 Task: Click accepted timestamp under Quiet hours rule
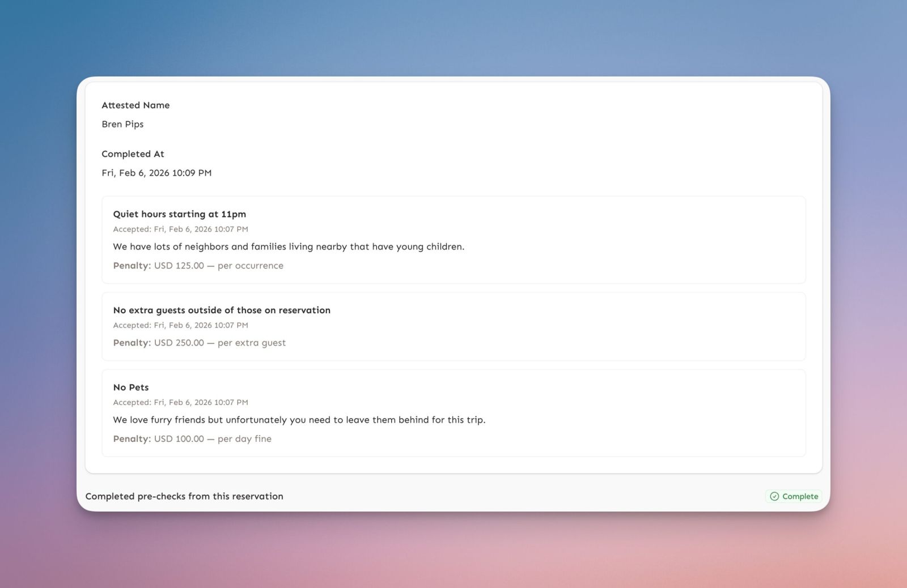(x=180, y=229)
